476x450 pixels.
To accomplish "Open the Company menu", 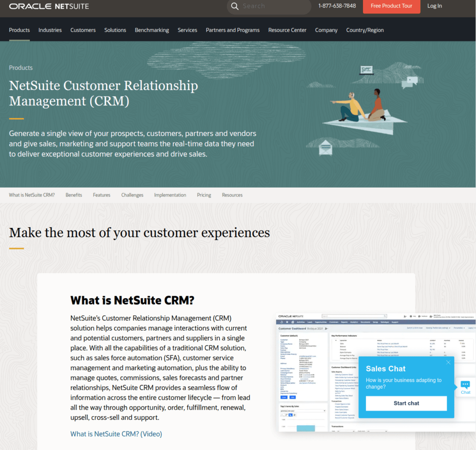I will (326, 30).
